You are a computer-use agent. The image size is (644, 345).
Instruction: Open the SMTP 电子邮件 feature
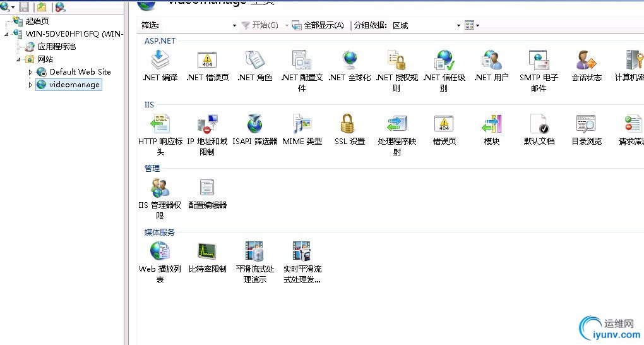[539, 71]
